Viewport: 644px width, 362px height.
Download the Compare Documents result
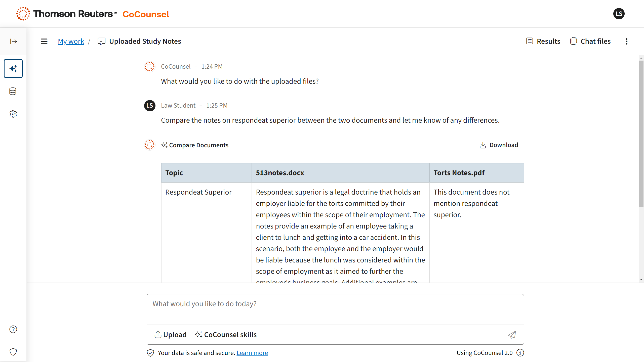coord(499,145)
